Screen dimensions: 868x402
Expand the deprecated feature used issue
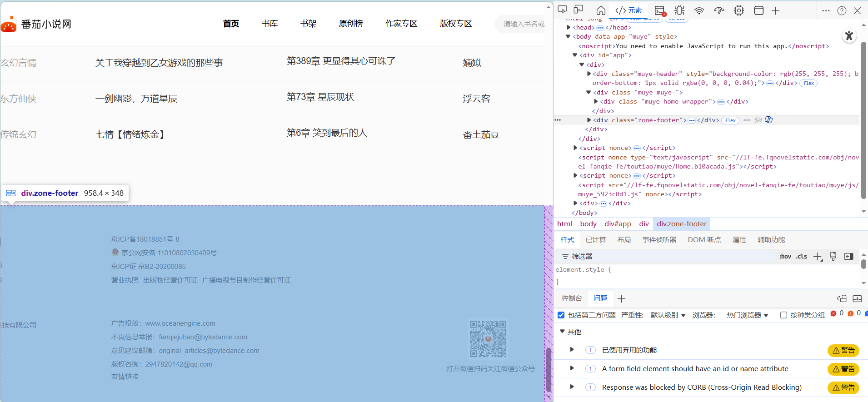(x=572, y=350)
